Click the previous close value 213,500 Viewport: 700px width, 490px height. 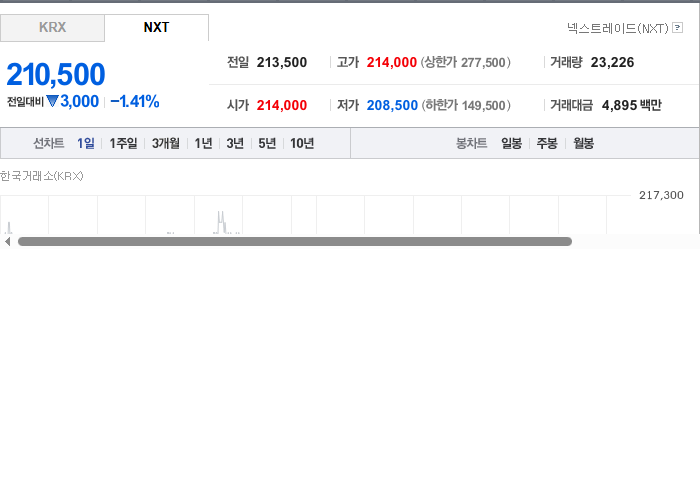[282, 62]
